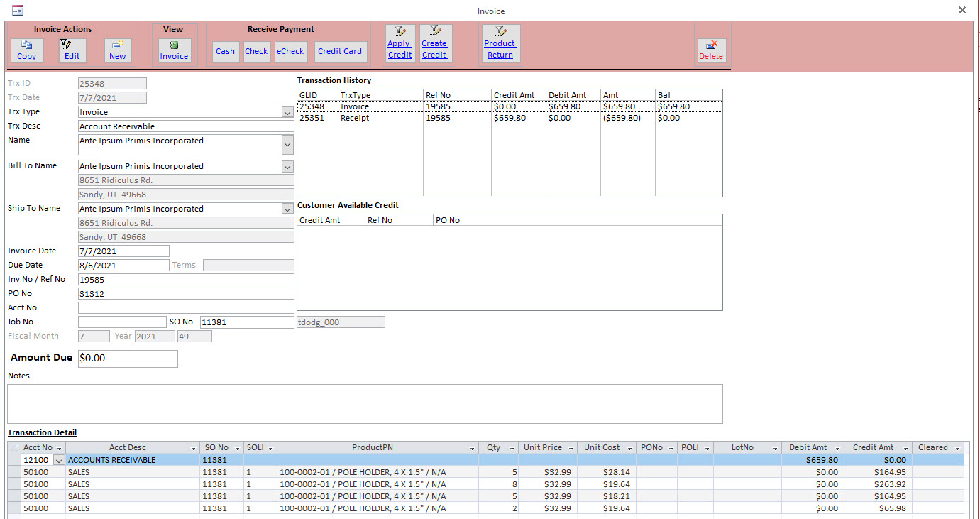Open the Edit invoice action
The width and height of the screenshot is (980, 519).
click(x=72, y=50)
